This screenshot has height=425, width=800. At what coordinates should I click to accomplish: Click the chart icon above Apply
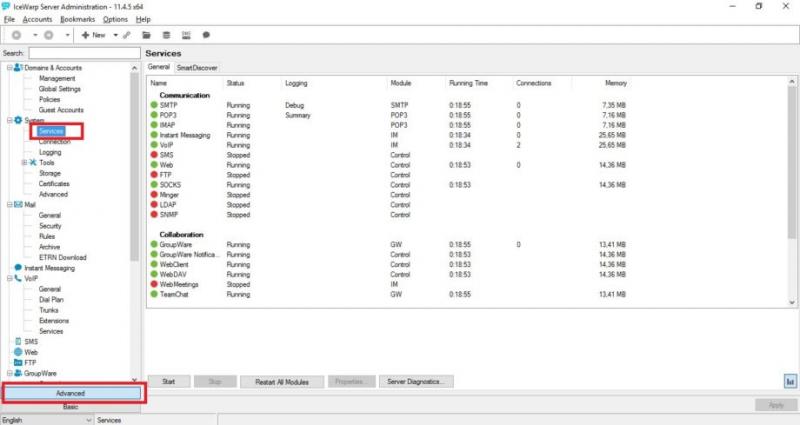[x=790, y=381]
